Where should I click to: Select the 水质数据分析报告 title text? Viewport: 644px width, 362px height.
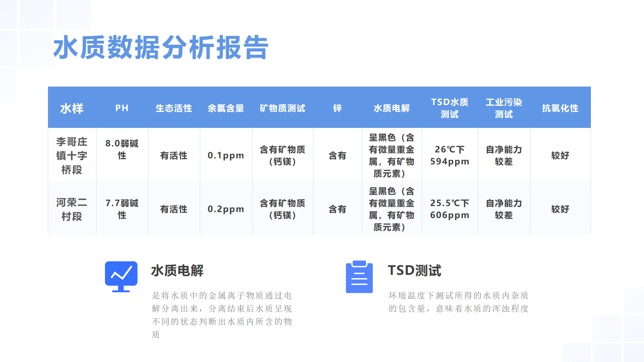point(161,47)
